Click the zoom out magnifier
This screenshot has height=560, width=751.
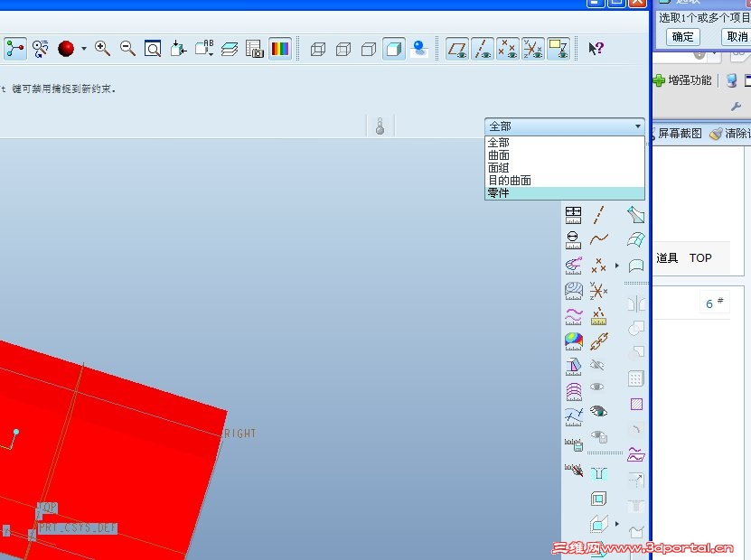pos(127,49)
